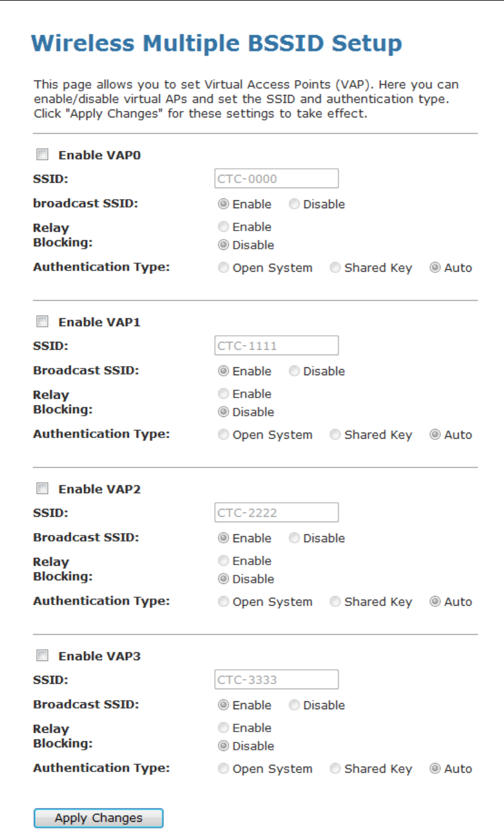Select Broadcast SSID Enable for VAP3
The width and height of the screenshot is (504, 832).
(x=224, y=706)
